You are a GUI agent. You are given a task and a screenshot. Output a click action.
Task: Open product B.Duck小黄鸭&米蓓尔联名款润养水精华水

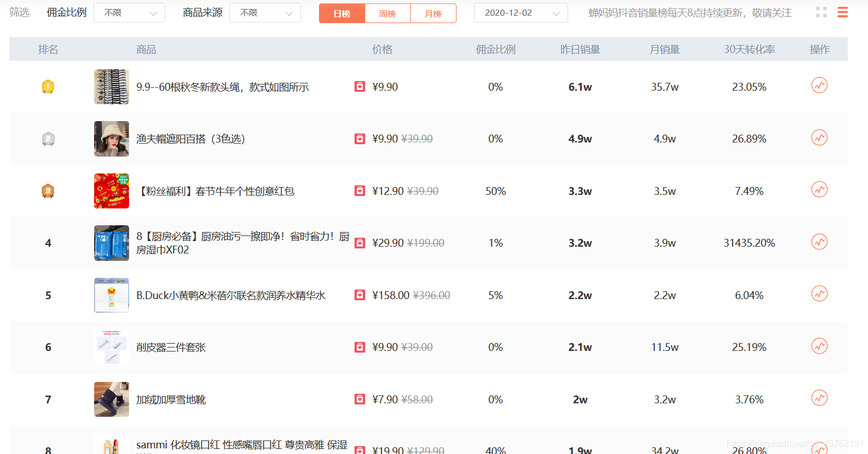tap(231, 295)
